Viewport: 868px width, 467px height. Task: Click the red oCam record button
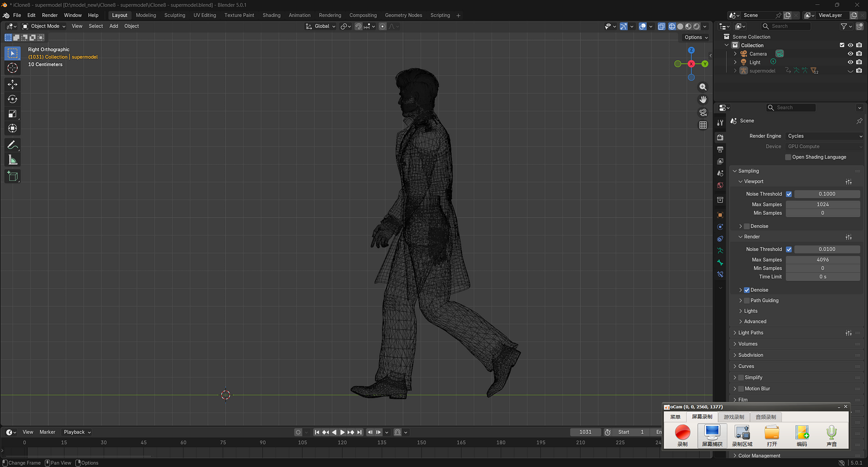[683, 432]
